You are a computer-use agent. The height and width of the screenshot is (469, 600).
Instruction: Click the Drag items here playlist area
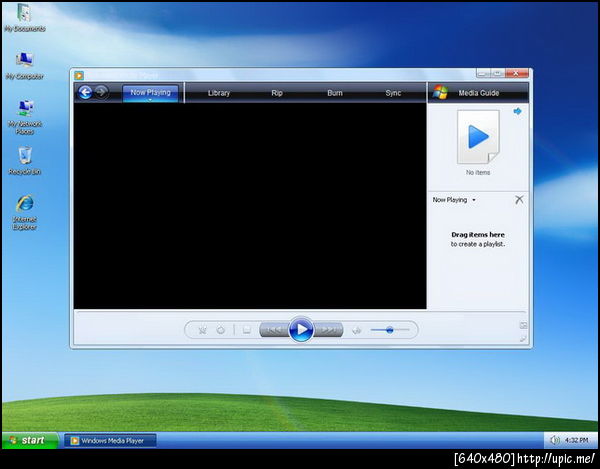pos(478,239)
